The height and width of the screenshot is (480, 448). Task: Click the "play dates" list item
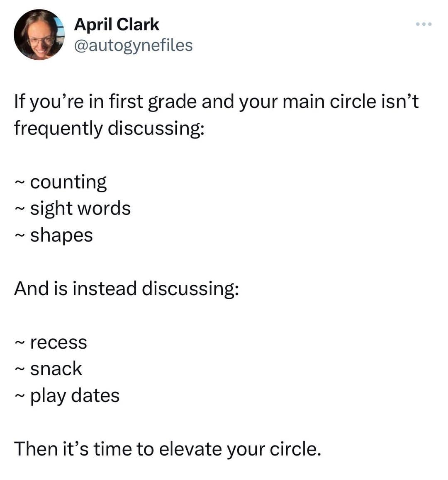coord(75,395)
